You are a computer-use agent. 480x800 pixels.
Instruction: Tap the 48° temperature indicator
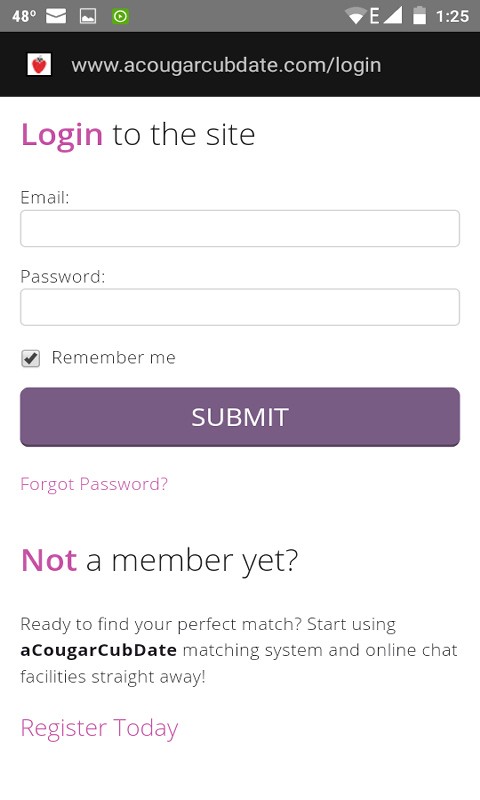pos(24,16)
